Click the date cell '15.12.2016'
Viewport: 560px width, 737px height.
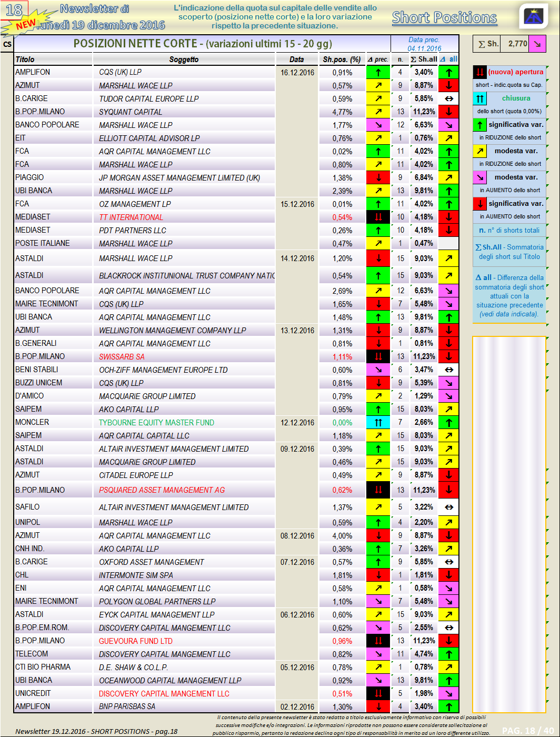pos(297,204)
